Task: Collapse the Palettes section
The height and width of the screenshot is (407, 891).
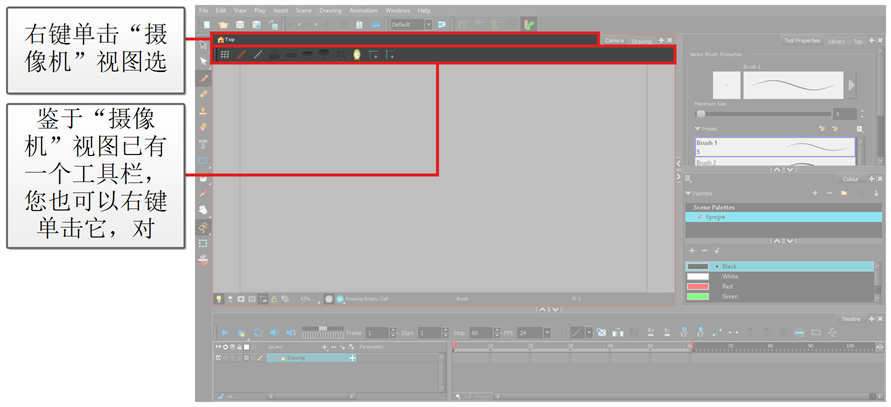Action: coord(688,192)
